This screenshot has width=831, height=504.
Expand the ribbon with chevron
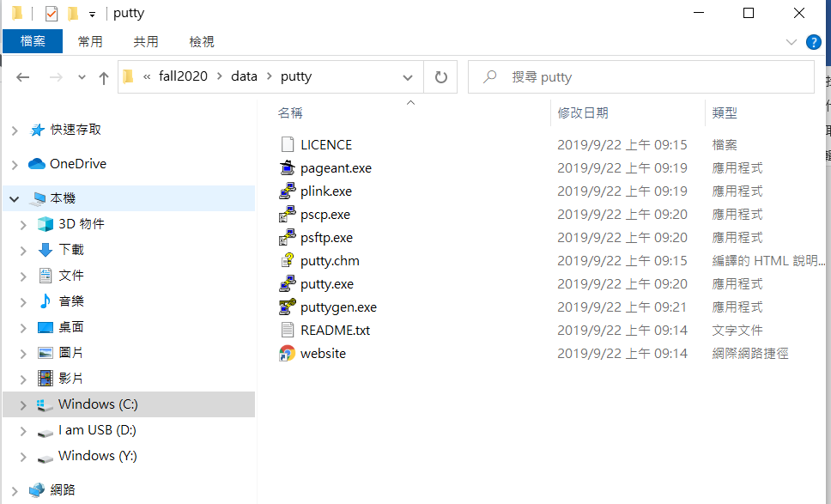[792, 42]
